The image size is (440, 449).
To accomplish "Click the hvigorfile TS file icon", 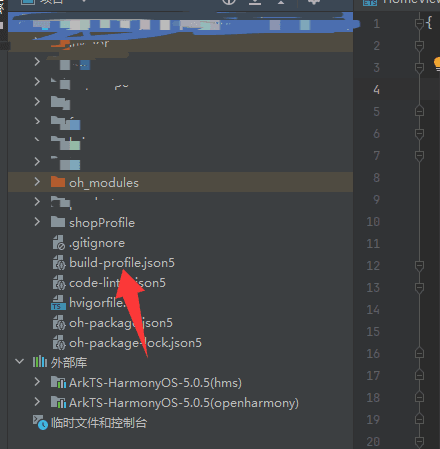I will coord(59,303).
